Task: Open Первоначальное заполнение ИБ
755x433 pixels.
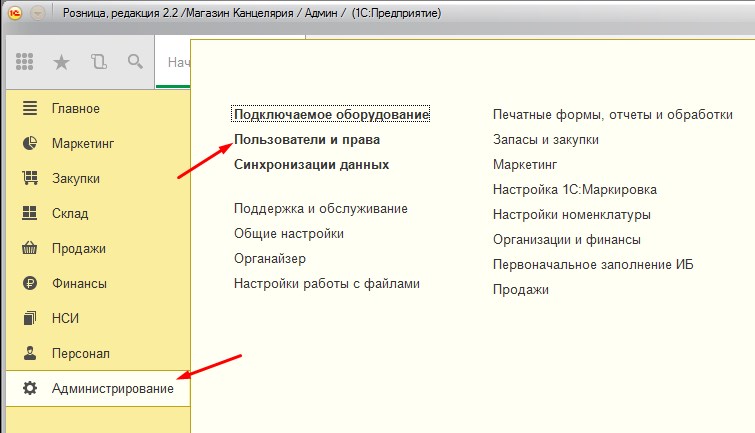Action: point(593,265)
